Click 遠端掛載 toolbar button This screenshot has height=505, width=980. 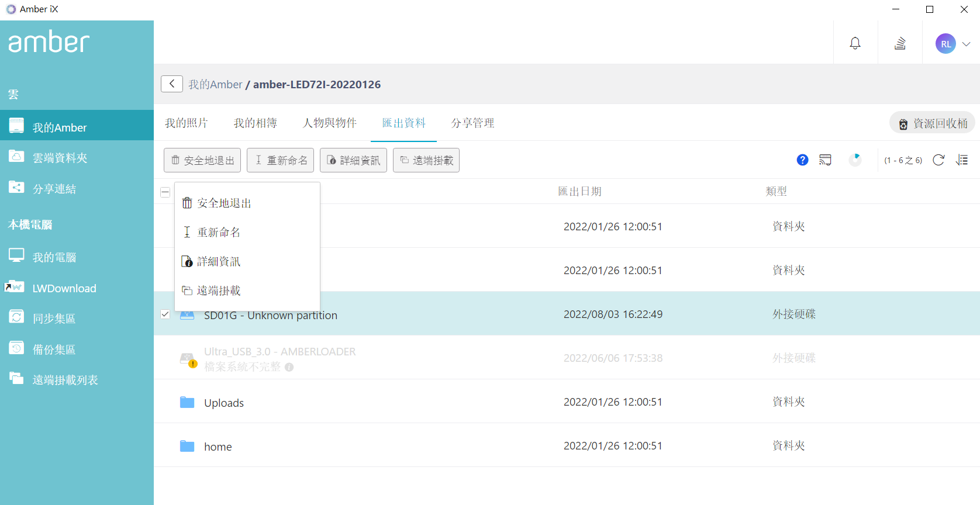(x=426, y=160)
